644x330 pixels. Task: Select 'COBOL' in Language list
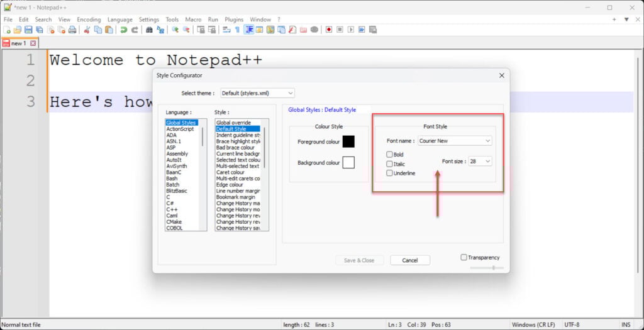(175, 228)
